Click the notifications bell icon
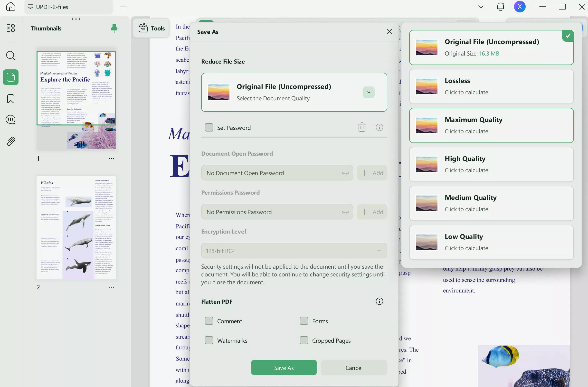Image resolution: width=588 pixels, height=387 pixels. pyautogui.click(x=500, y=7)
